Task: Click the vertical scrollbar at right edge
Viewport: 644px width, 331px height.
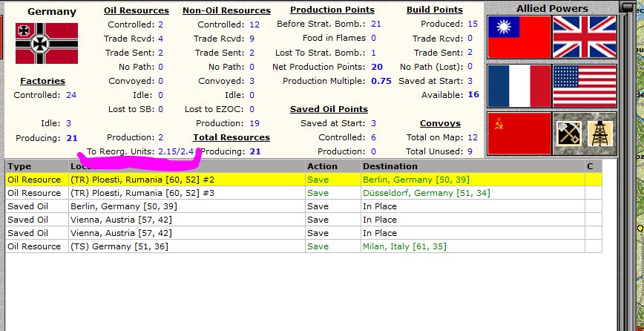Action: pos(628,171)
